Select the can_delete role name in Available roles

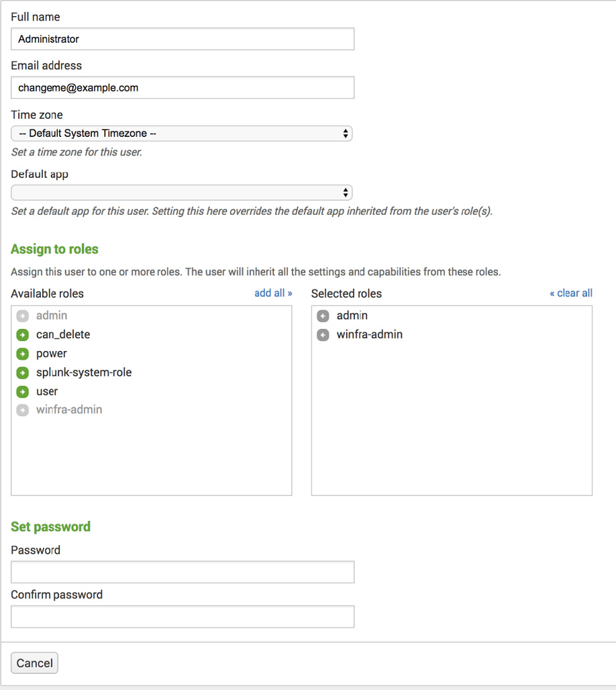click(63, 335)
